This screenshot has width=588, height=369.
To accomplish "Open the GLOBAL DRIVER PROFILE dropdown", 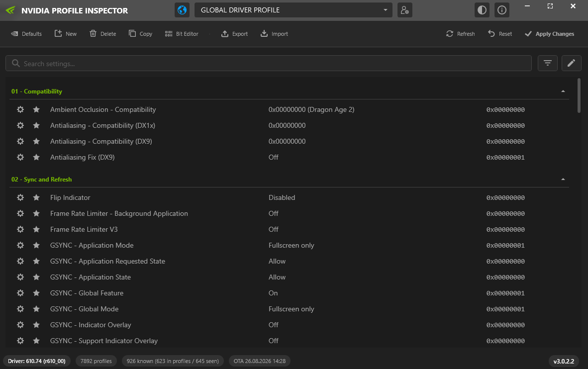I will (293, 10).
